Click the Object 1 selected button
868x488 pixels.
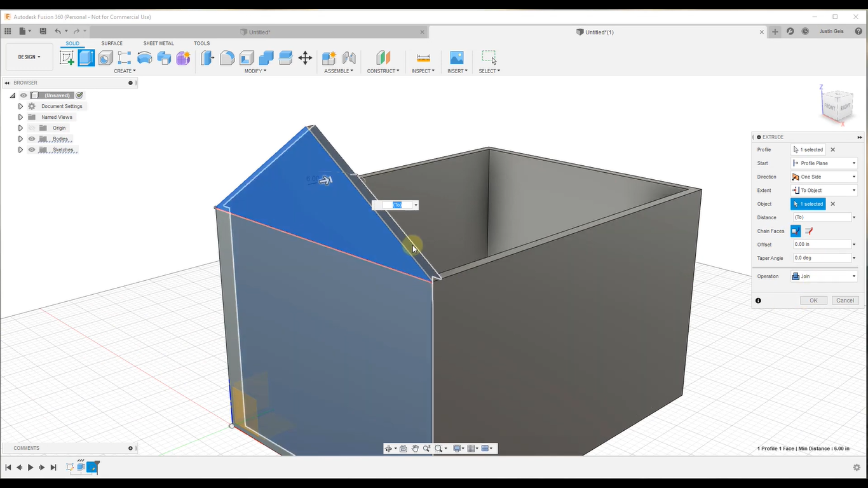click(808, 204)
